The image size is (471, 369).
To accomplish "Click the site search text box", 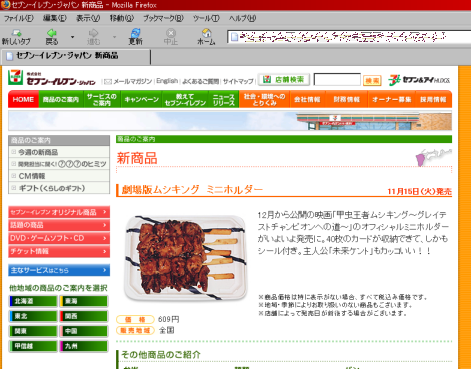I will (337, 80).
